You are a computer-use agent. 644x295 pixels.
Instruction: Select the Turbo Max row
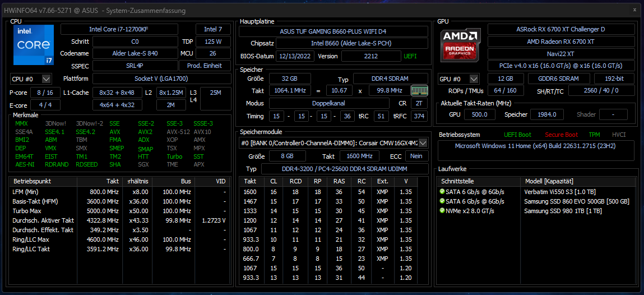119,211
